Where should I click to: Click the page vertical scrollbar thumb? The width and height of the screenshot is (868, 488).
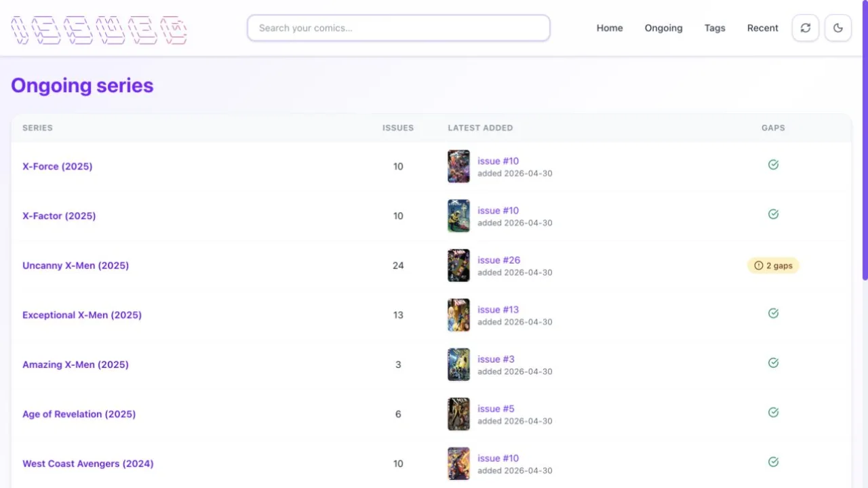coord(865,140)
